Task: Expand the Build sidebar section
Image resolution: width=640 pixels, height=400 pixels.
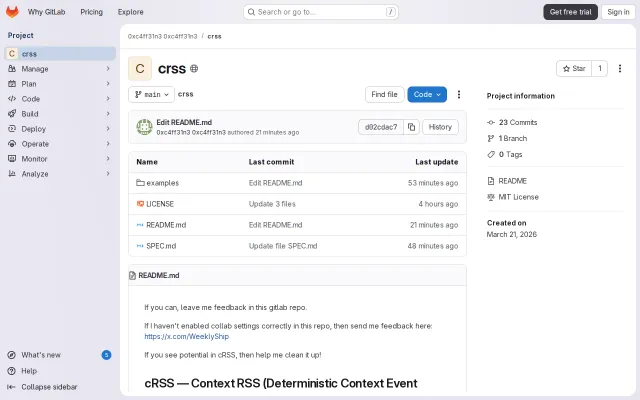Action: [108, 113]
